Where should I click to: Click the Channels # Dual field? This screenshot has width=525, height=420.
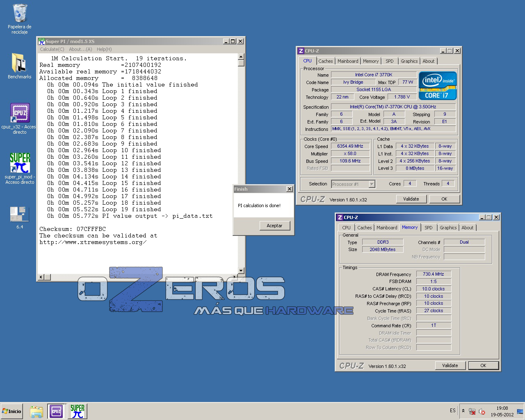pyautogui.click(x=464, y=242)
